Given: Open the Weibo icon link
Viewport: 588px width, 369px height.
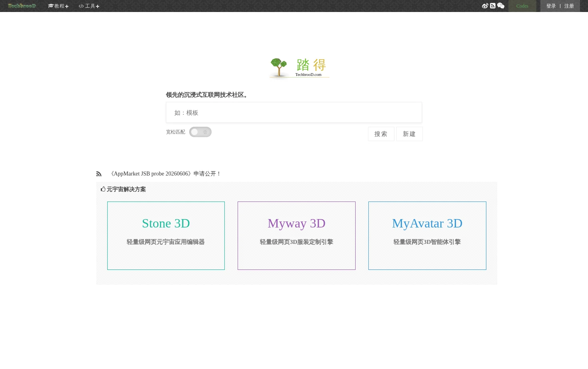Looking at the screenshot, I should click(x=485, y=6).
